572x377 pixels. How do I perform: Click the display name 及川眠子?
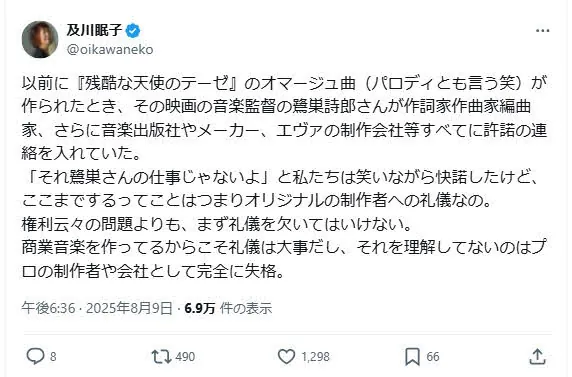tap(94, 30)
